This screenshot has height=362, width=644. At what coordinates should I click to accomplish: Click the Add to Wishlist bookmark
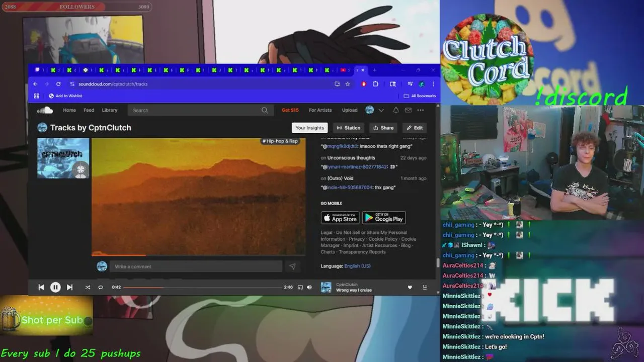point(65,96)
